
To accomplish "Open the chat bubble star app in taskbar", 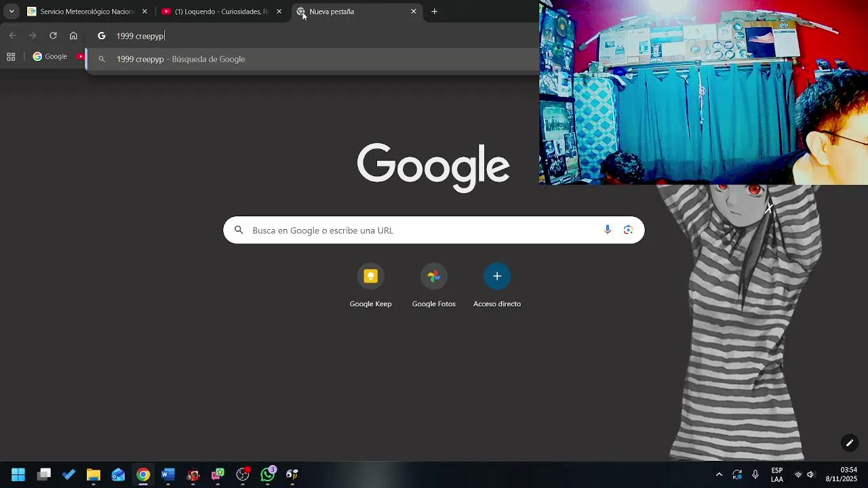I will 218,474.
